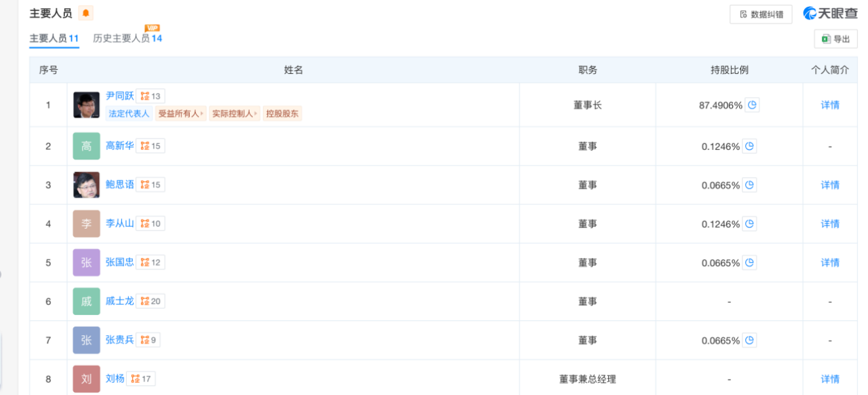Open 张国忠's related companies badge showing 12
The height and width of the screenshot is (395, 868).
[150, 262]
